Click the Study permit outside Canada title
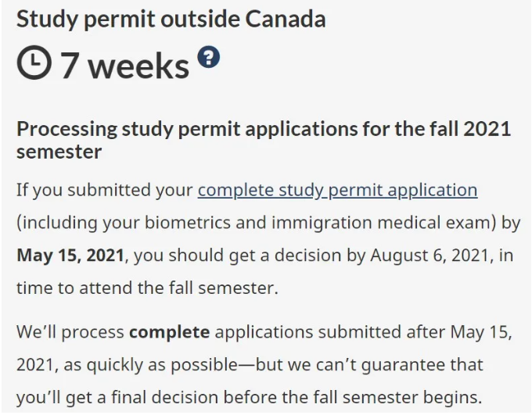 tap(171, 19)
